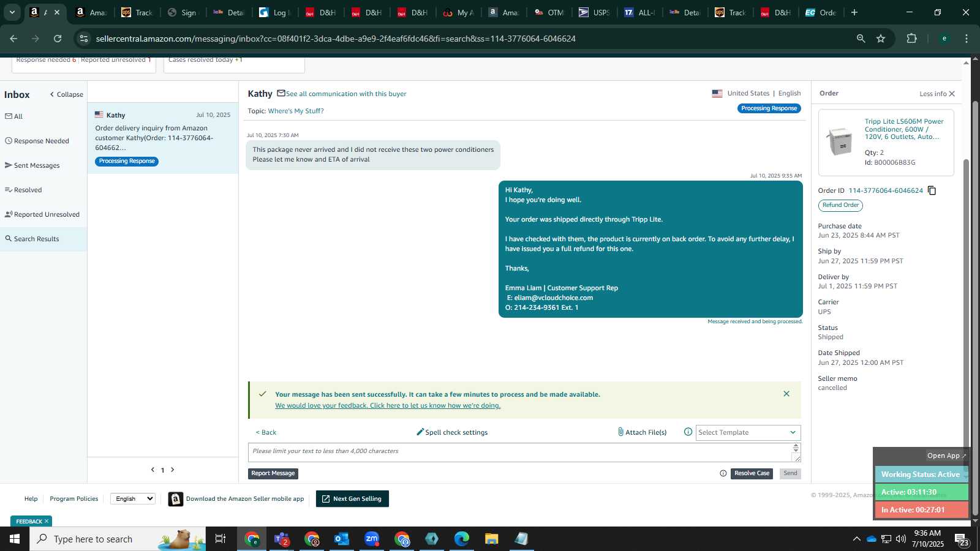Click the Resolve Case button
This screenshot has width=980, height=551.
tap(752, 473)
